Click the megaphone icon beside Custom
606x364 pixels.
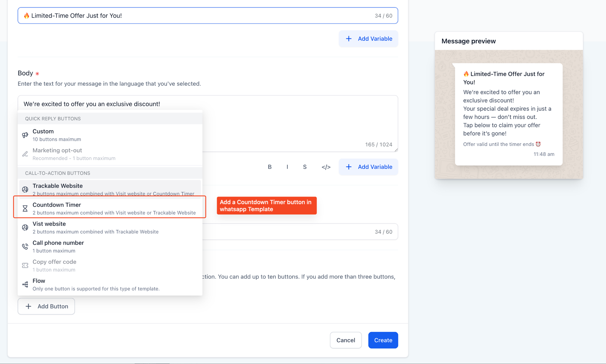(25, 135)
